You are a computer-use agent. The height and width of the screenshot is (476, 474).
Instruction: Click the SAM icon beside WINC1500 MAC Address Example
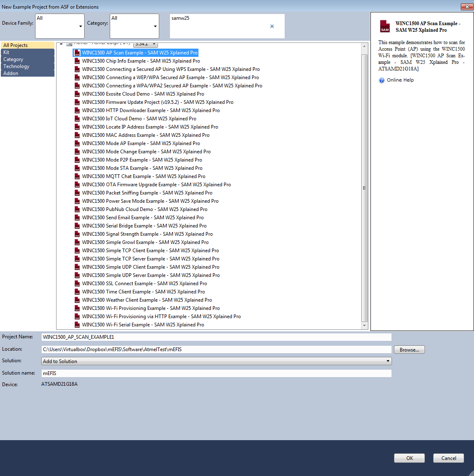[77, 135]
